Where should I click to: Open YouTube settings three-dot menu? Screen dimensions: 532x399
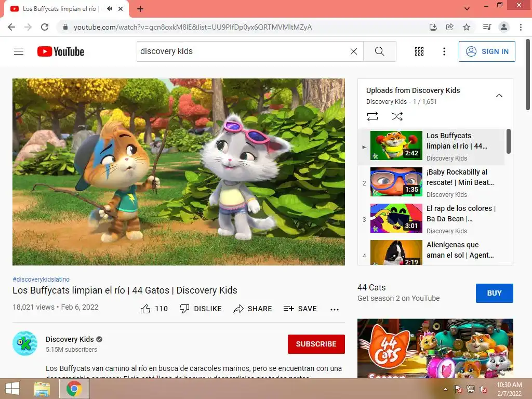(x=444, y=51)
